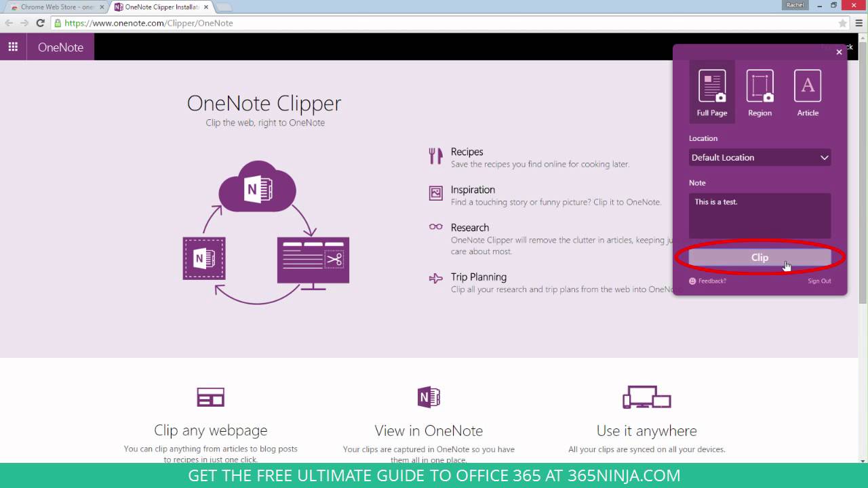This screenshot has width=868, height=488.
Task: Close the OneNote Clipper panel
Action: click(839, 52)
